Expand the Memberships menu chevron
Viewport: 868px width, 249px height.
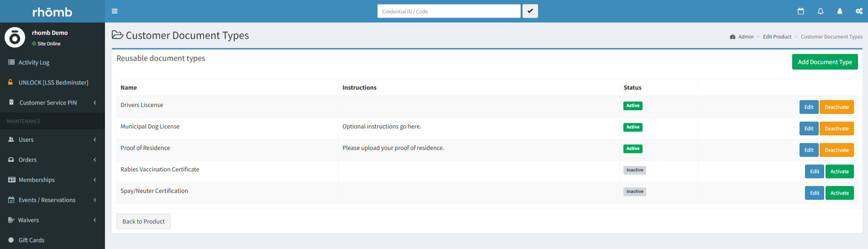tap(95, 180)
